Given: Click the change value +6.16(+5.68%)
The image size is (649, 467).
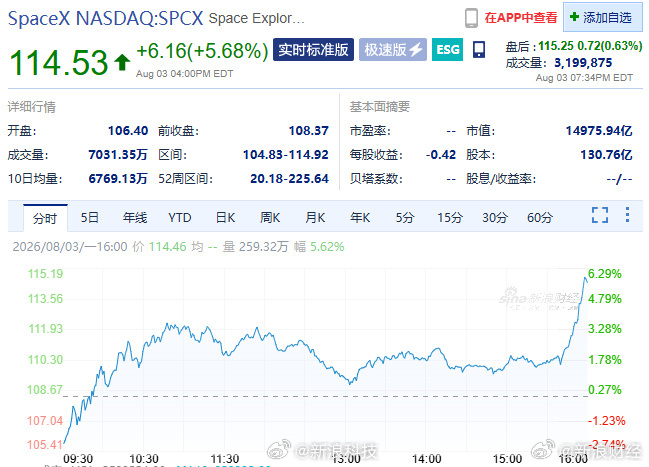Looking at the screenshot, I should (202, 51).
